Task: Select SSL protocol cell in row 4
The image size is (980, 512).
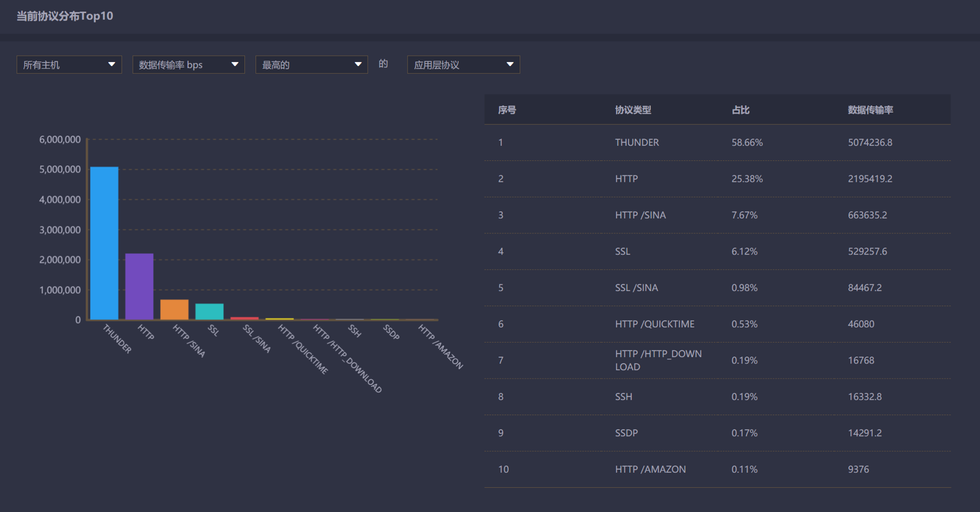Action: pyautogui.click(x=623, y=251)
